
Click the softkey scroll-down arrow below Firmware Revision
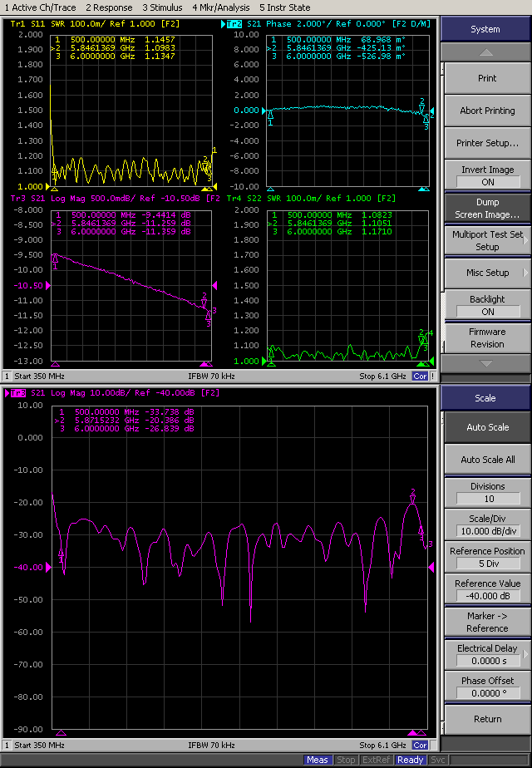486,363
